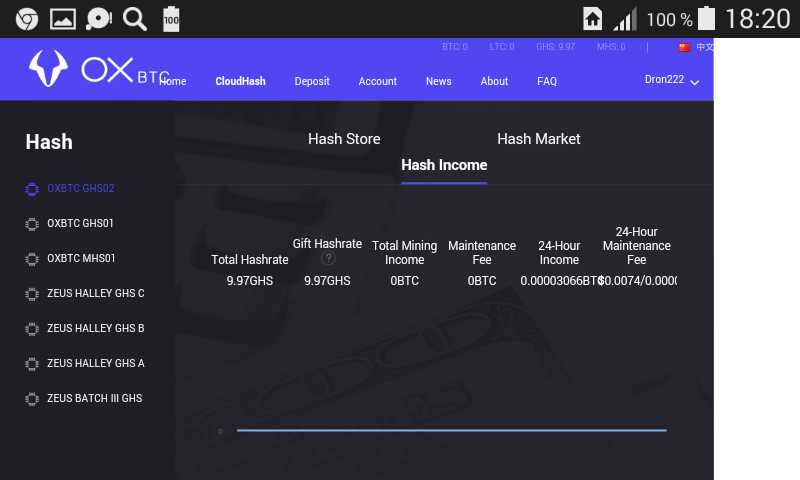Open the FAQ page link
Viewport: 800px width, 480px height.
pyautogui.click(x=547, y=81)
